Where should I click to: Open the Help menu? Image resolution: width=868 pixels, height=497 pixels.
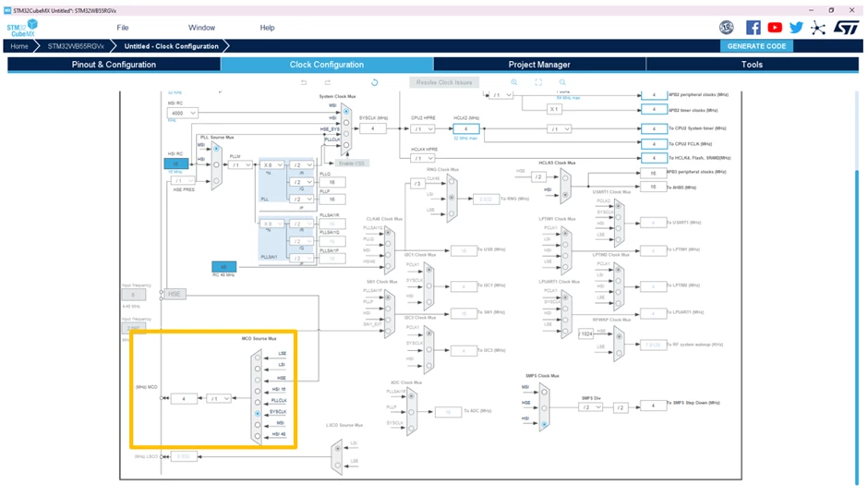(268, 27)
